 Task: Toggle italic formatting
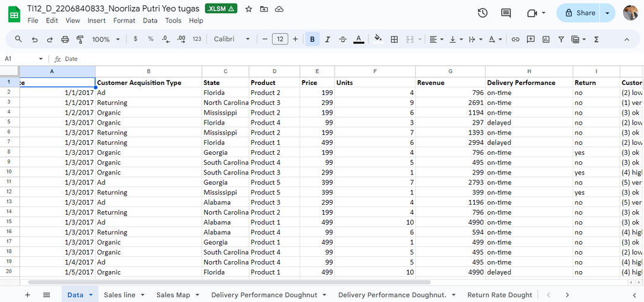[x=328, y=39]
